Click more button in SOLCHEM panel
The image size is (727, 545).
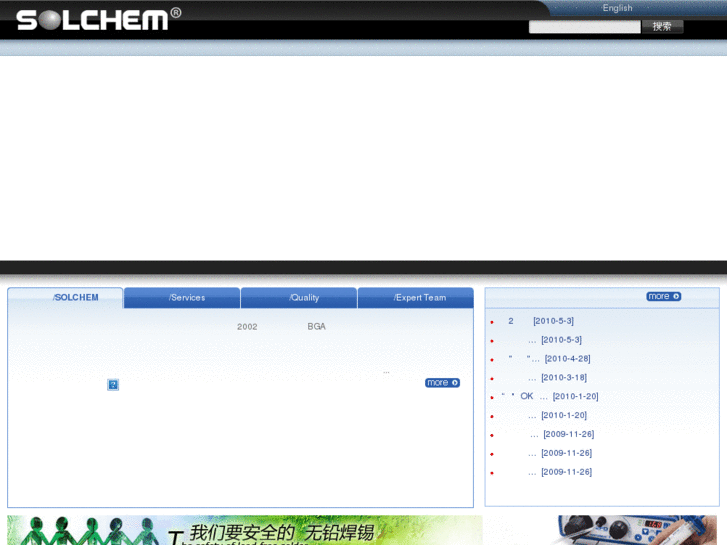[442, 383]
